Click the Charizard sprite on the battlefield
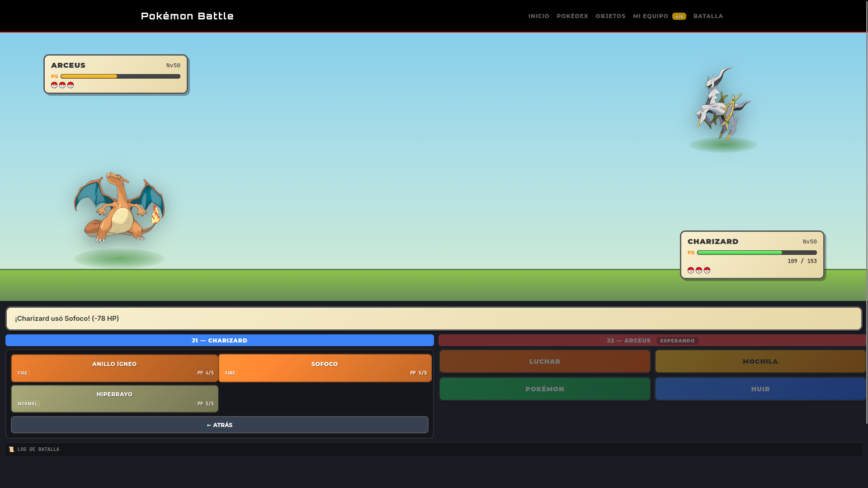Image resolution: width=868 pixels, height=488 pixels. point(119,207)
